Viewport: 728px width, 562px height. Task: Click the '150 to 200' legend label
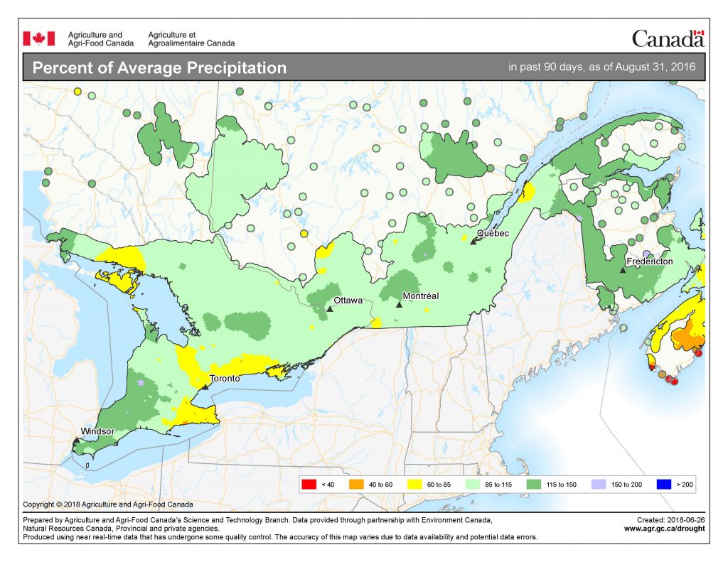[626, 485]
